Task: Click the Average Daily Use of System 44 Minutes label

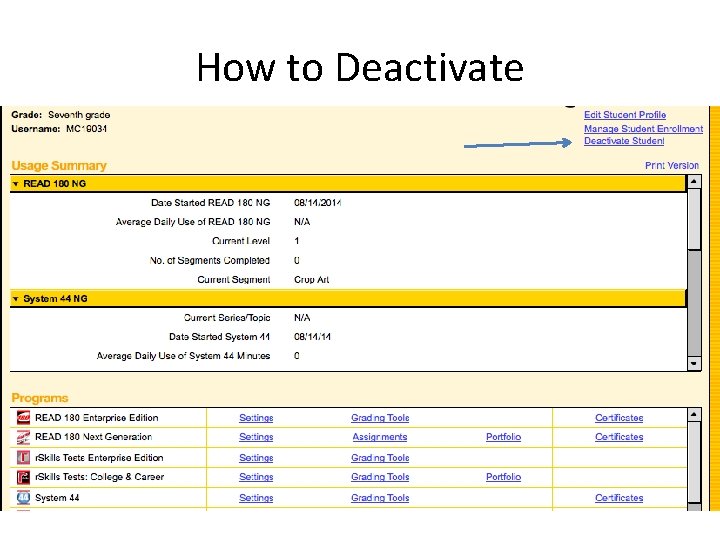Action: click(x=183, y=356)
